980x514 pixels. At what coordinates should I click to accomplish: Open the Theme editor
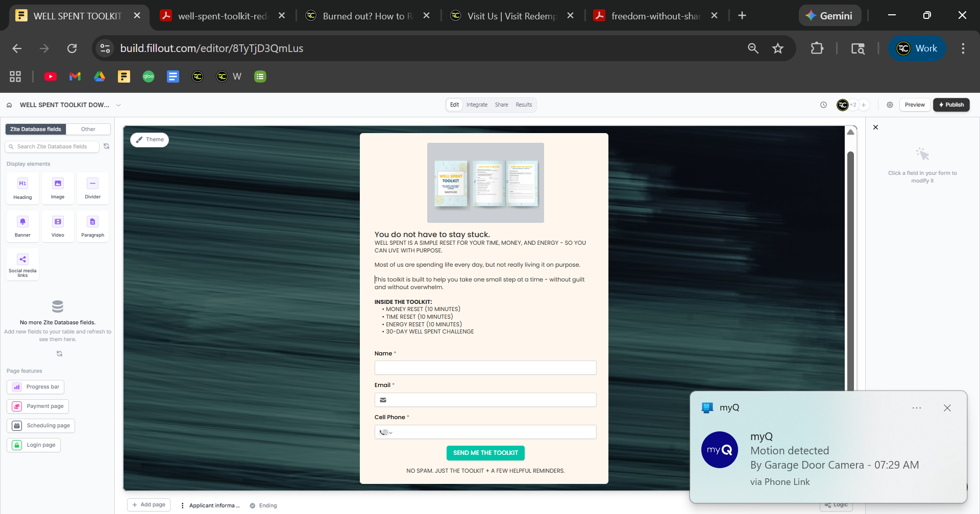pyautogui.click(x=150, y=140)
